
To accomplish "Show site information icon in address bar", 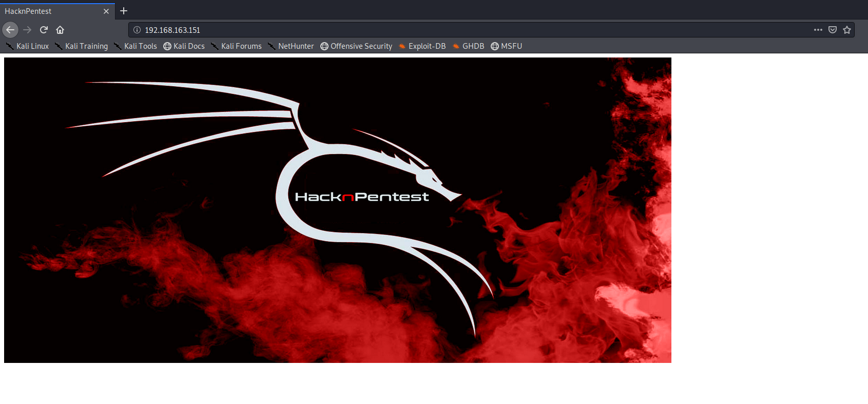I will (x=137, y=30).
